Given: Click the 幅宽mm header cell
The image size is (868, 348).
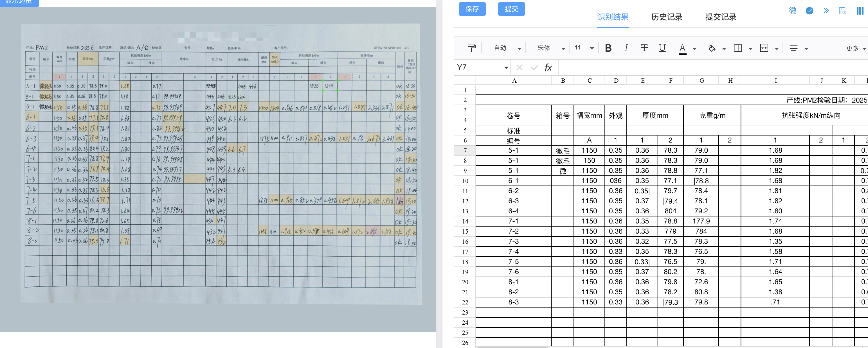Looking at the screenshot, I should pyautogui.click(x=589, y=115).
